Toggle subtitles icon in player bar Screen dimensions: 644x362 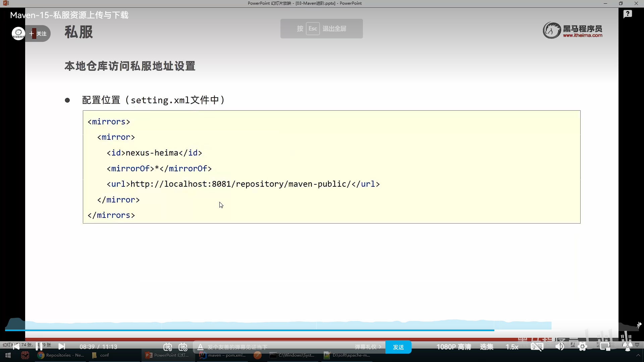click(x=537, y=347)
